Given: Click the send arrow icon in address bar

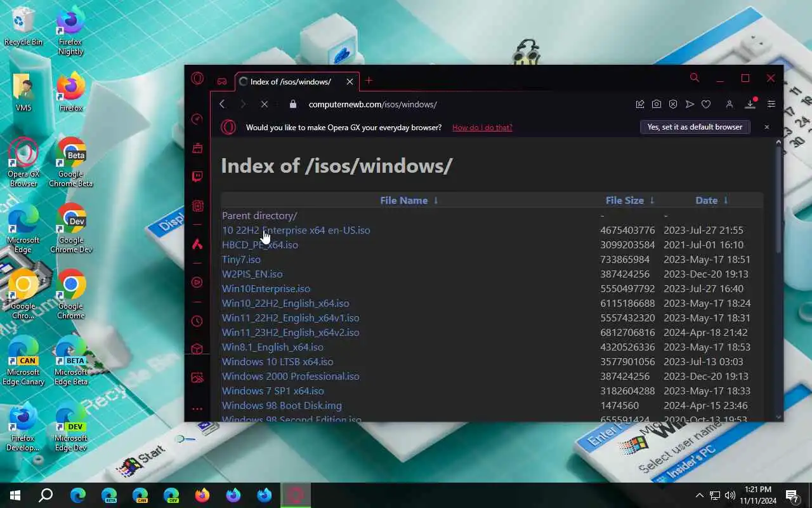Looking at the screenshot, I should (690, 104).
